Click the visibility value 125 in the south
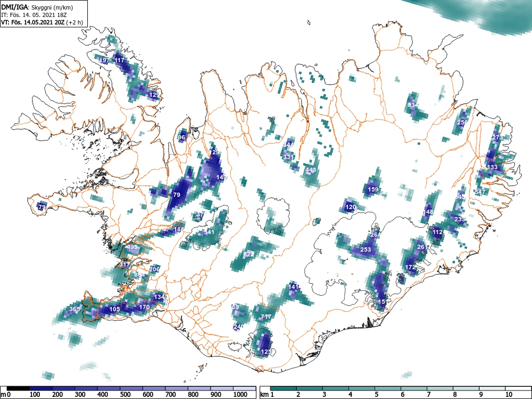This screenshot has height=399, width=532. 267,352
